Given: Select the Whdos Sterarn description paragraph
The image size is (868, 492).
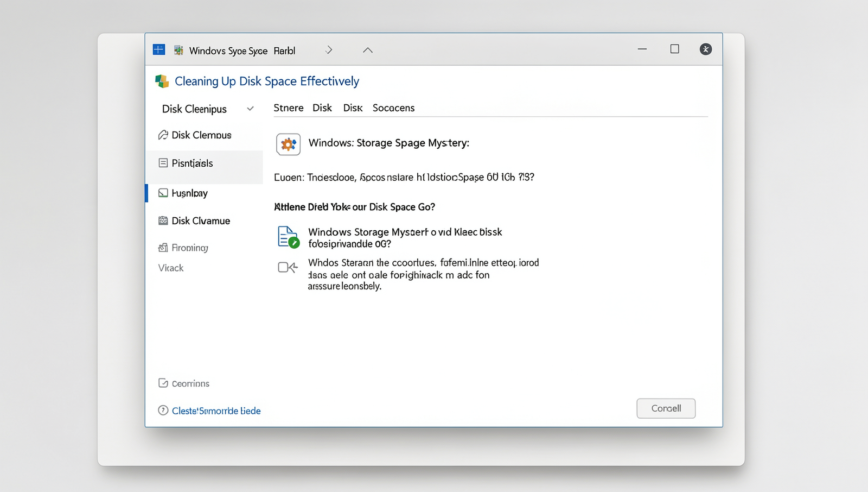Looking at the screenshot, I should coord(424,274).
